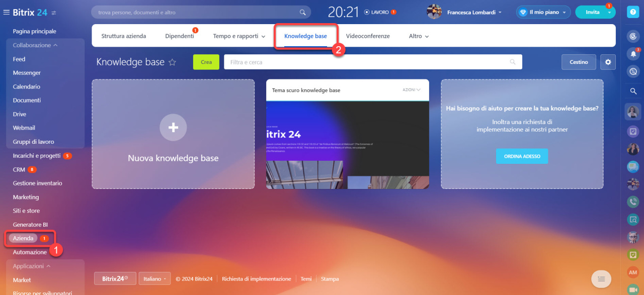Open the Richiesta di implementazione link
The height and width of the screenshot is (295, 644).
(x=257, y=278)
